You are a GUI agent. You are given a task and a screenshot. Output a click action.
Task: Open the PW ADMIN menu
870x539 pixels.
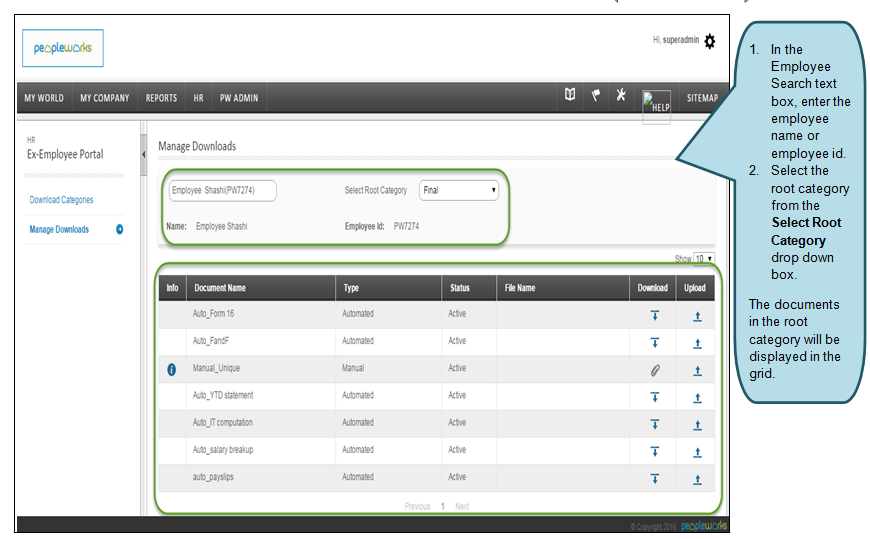(239, 98)
